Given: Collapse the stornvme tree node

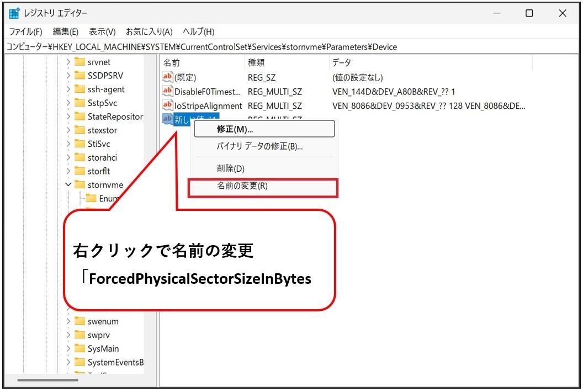Looking at the screenshot, I should pyautogui.click(x=68, y=185).
